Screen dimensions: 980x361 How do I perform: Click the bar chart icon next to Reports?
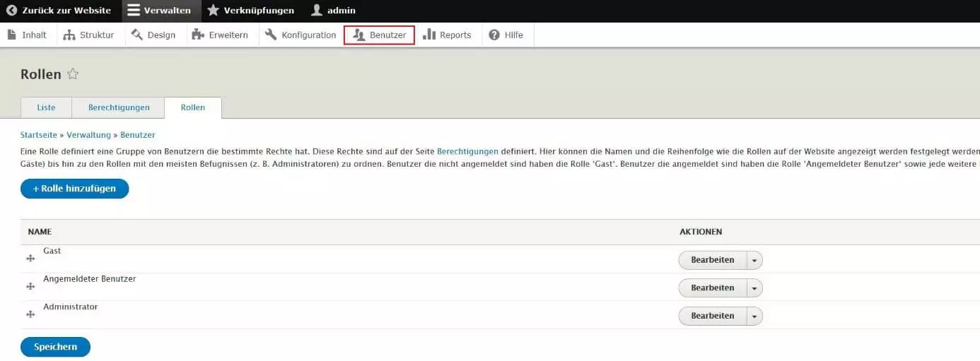point(429,35)
